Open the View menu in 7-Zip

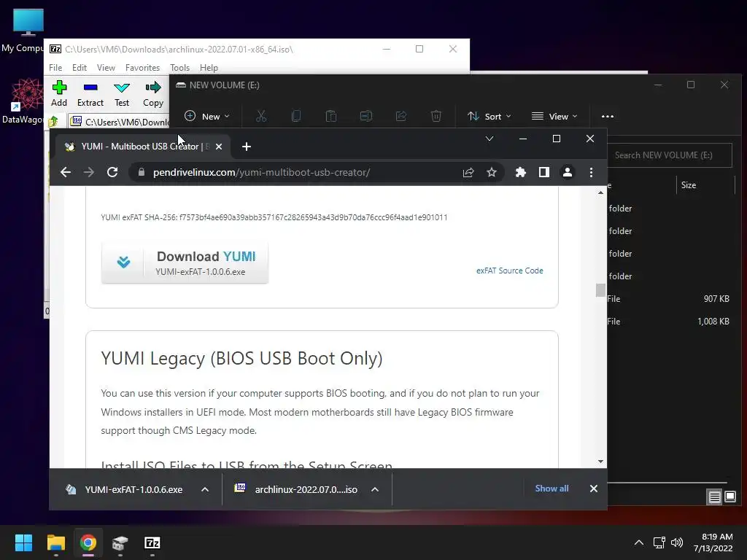pos(106,68)
